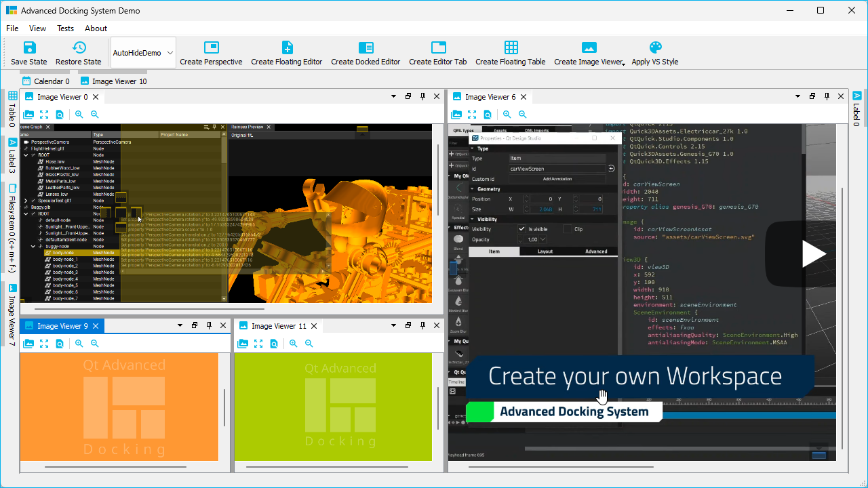
Task: Click Apply VS Style palette icon
Action: pos(655,47)
